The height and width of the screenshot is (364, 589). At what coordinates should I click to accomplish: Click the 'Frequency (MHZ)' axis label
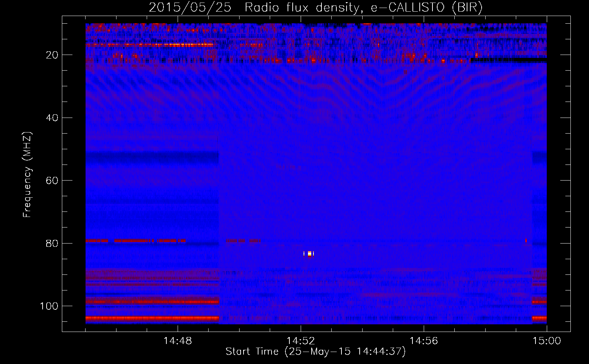[x=27, y=174]
